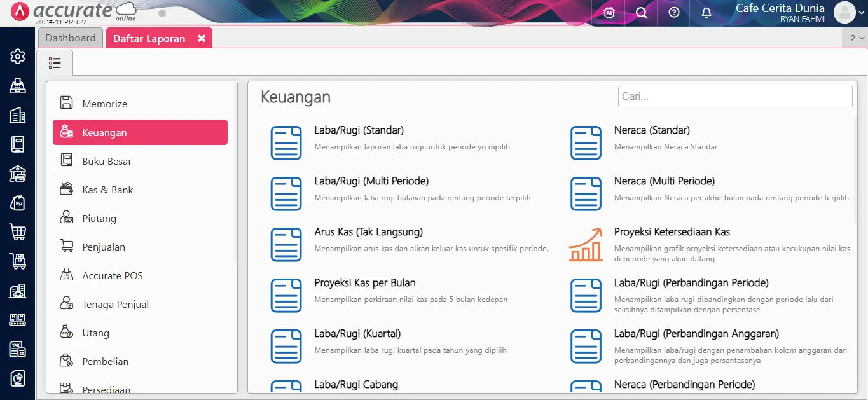Viewport: 868px width, 400px height.
Task: Open the notifications bell
Action: click(x=706, y=13)
